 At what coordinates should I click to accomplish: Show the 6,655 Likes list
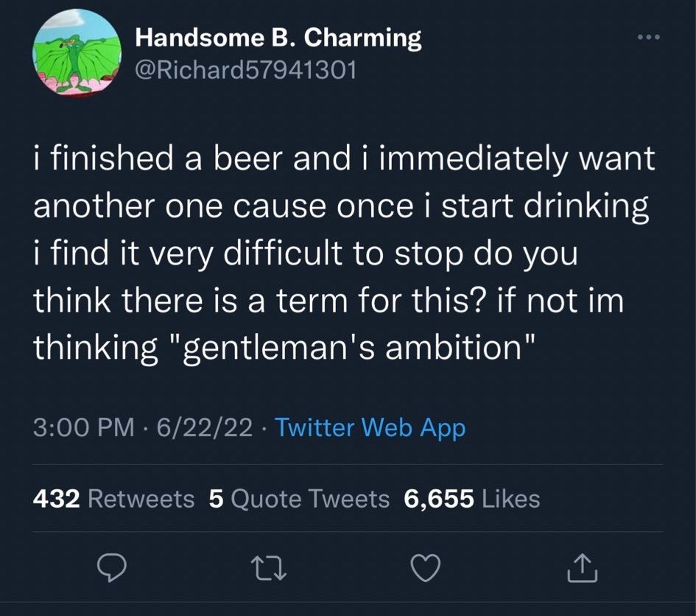pos(472,499)
